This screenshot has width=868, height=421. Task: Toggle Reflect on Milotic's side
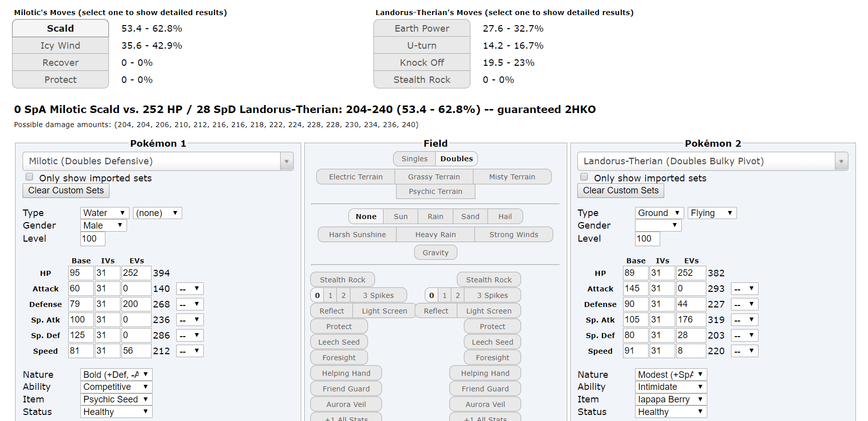click(x=332, y=311)
